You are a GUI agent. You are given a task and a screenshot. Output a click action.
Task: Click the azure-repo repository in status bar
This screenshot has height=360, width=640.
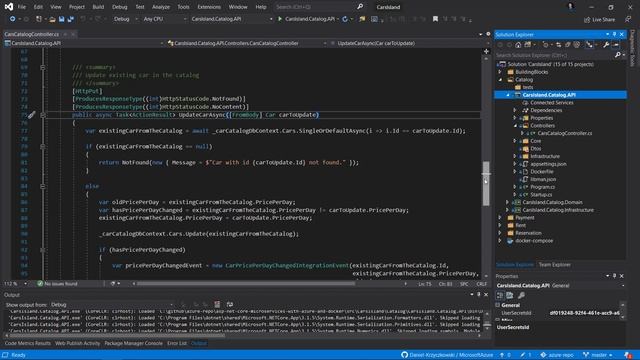pos(557,355)
